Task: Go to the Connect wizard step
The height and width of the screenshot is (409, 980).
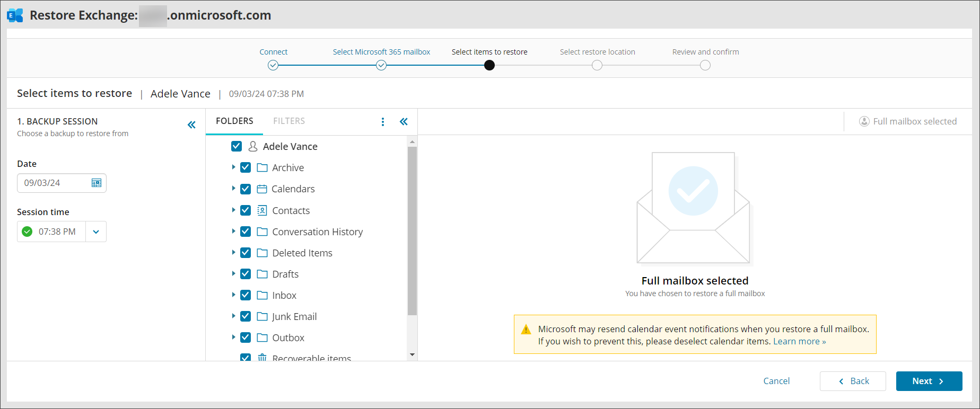Action: (273, 65)
